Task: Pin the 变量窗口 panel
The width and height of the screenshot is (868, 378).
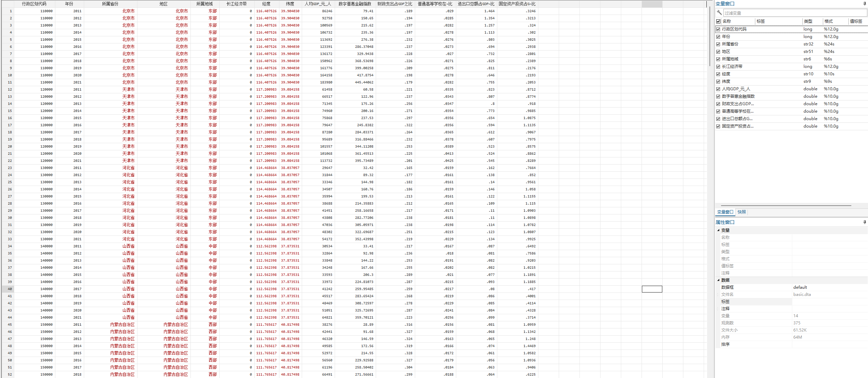Action: pos(864,4)
